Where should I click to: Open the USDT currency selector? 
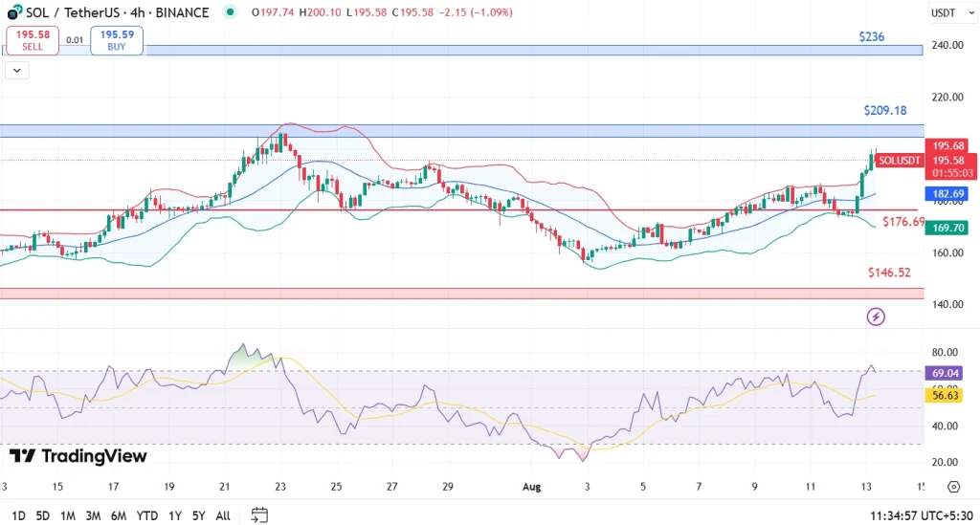(x=944, y=12)
